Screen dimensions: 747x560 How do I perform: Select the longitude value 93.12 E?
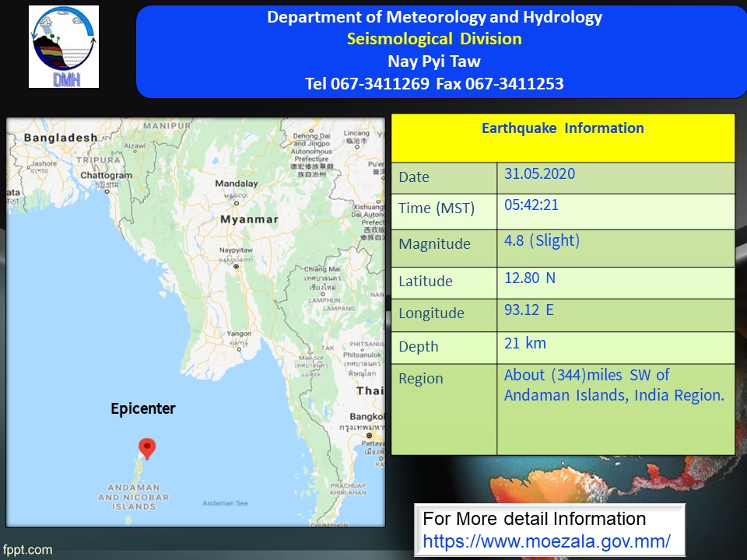pyautogui.click(x=529, y=310)
